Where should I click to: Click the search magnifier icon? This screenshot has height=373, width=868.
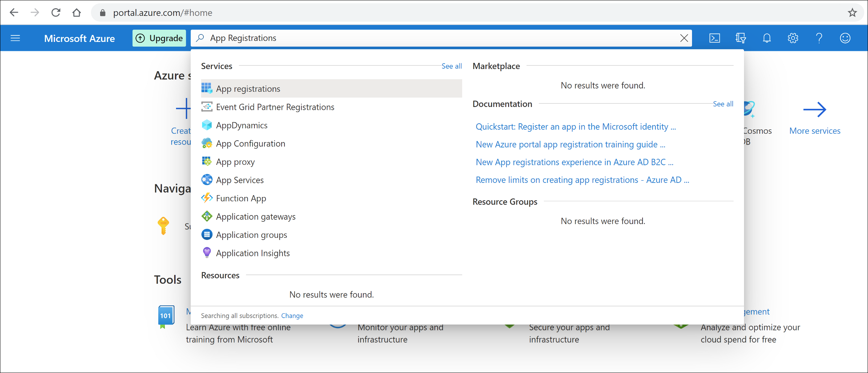(200, 38)
